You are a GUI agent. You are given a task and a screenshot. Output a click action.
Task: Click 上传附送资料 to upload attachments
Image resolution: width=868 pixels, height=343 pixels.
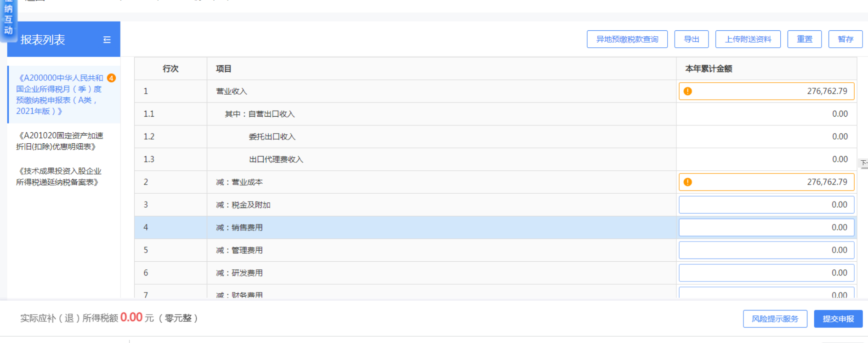[748, 39]
